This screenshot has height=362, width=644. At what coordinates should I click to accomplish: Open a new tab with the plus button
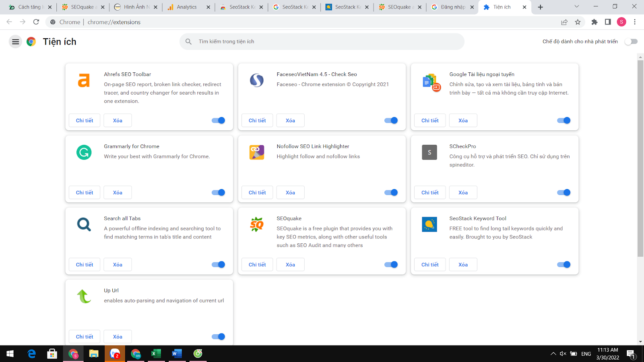(540, 7)
